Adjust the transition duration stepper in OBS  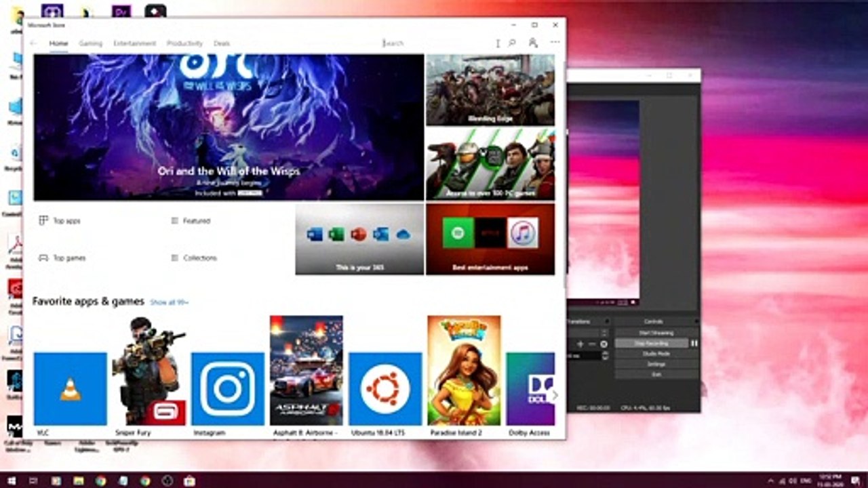[605, 355]
